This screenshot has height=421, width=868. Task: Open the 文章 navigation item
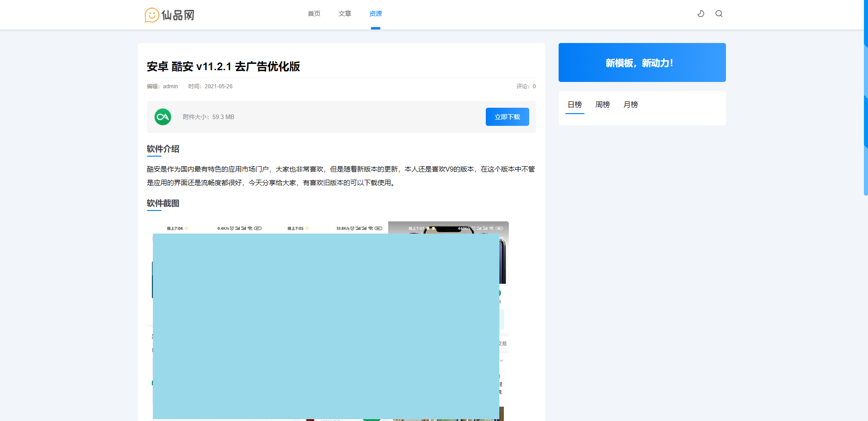tap(345, 14)
